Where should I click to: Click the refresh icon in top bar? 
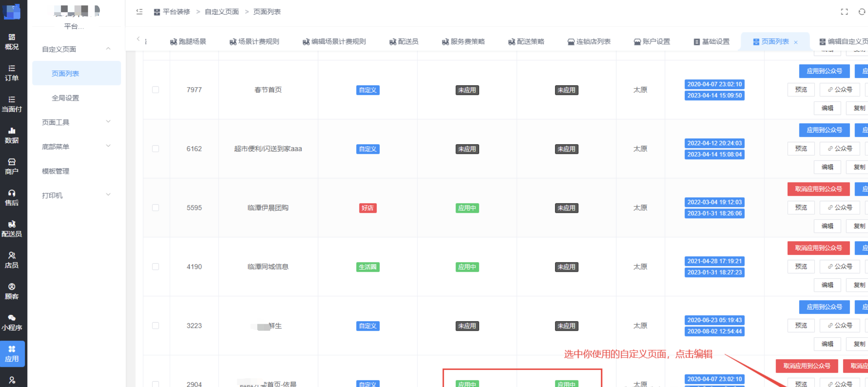pyautogui.click(x=862, y=12)
